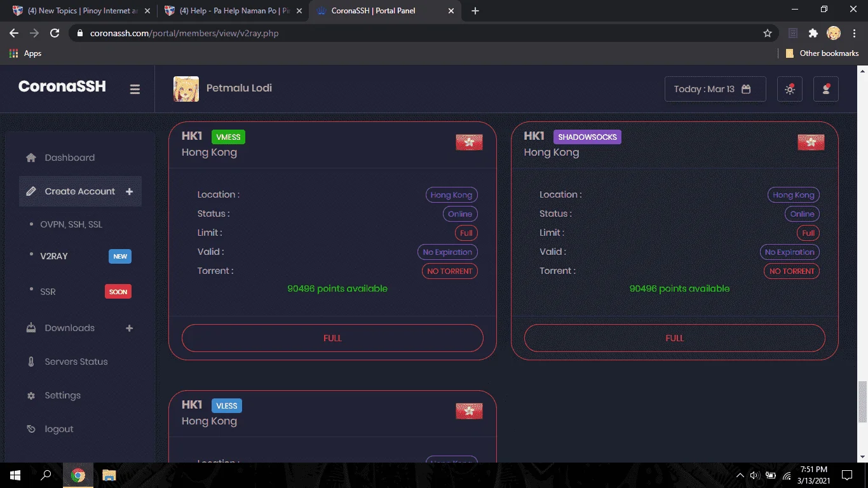The height and width of the screenshot is (488, 868).
Task: Click the page vertical scrollbar thumb
Action: [x=862, y=402]
